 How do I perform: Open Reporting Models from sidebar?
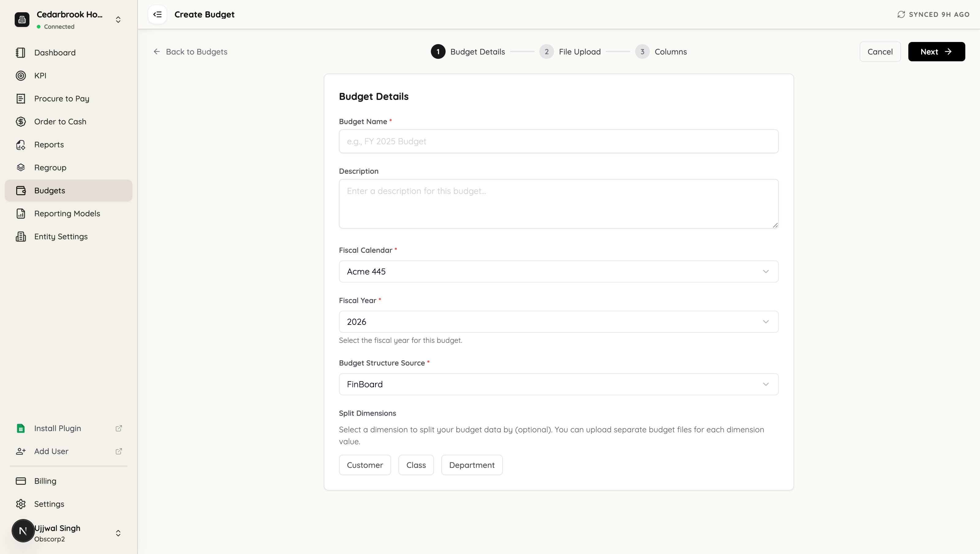pos(69,214)
